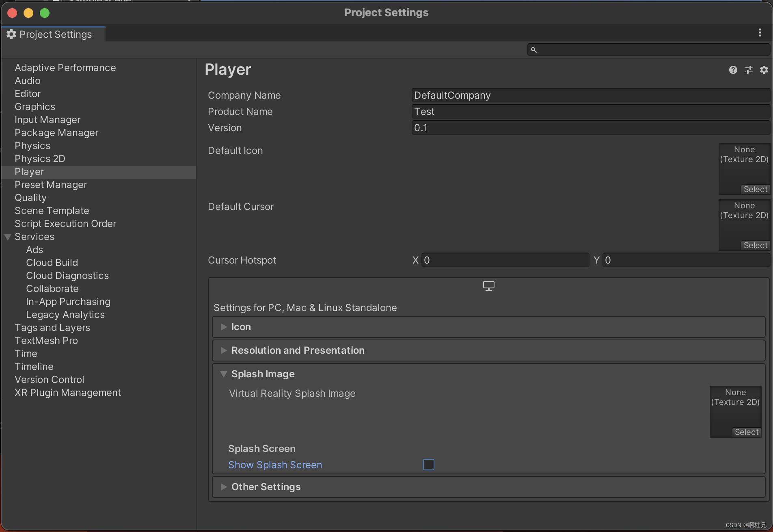
Task: Select Quality in the settings sidebar
Action: click(x=30, y=198)
